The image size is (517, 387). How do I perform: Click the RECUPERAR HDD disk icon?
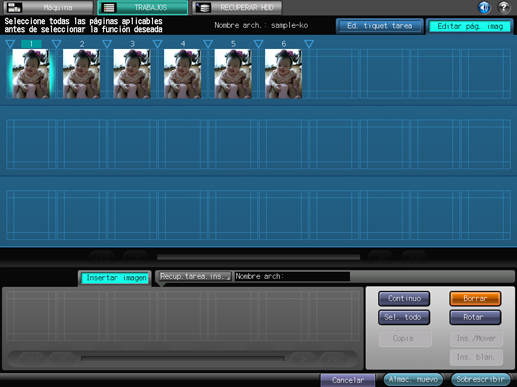point(203,7)
